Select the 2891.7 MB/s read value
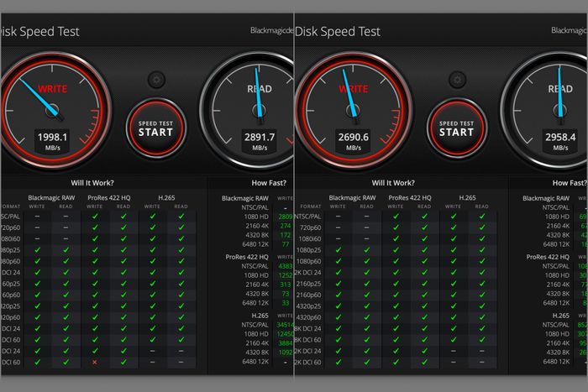This screenshot has width=588, height=392. click(x=260, y=137)
